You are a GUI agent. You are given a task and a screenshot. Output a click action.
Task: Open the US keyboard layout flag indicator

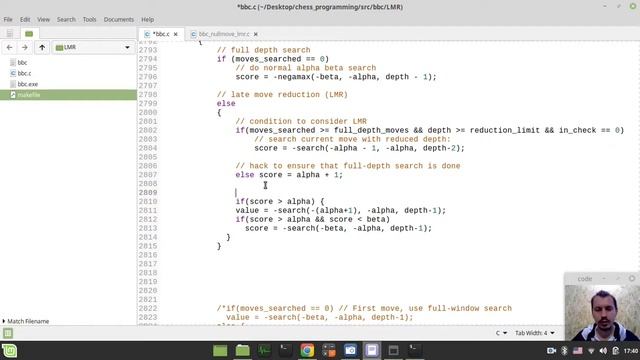click(x=578, y=351)
